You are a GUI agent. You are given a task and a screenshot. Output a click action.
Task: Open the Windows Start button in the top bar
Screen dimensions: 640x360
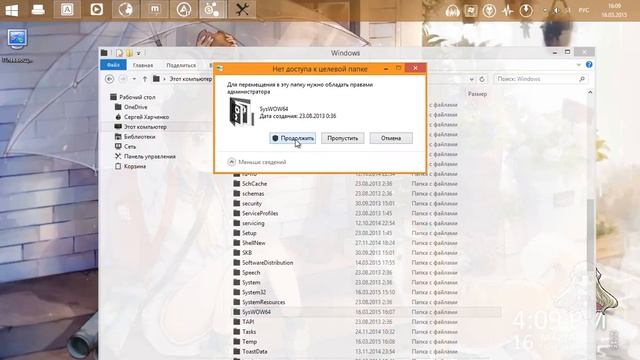point(11,9)
